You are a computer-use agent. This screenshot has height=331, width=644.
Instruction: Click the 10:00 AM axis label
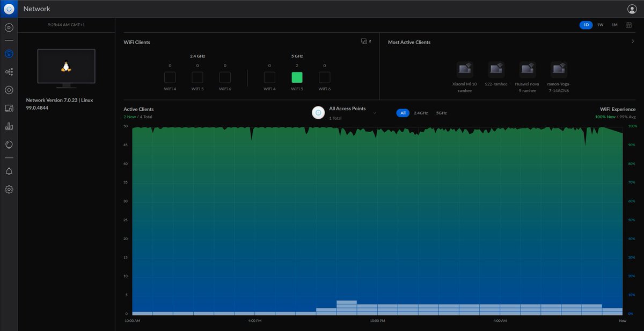(132, 321)
